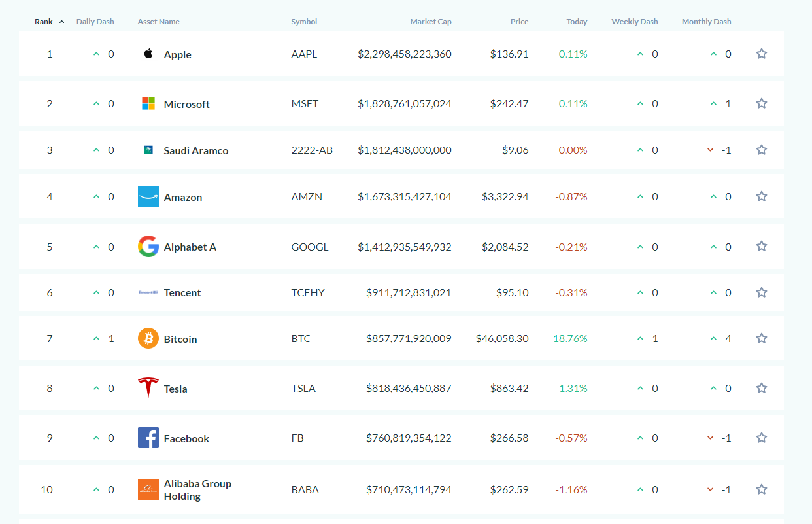Click Bitcoin's daily dash up arrow
Screen dimensions: 812x524
point(96,338)
